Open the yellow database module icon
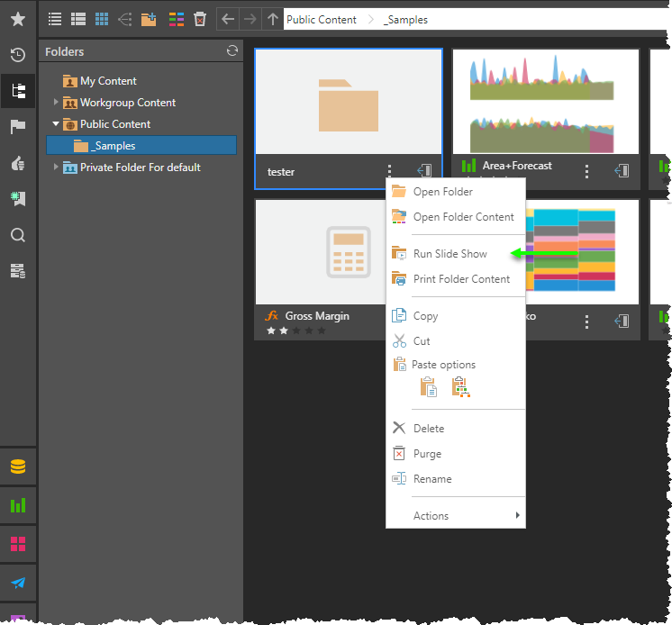672x625 pixels. point(18,466)
